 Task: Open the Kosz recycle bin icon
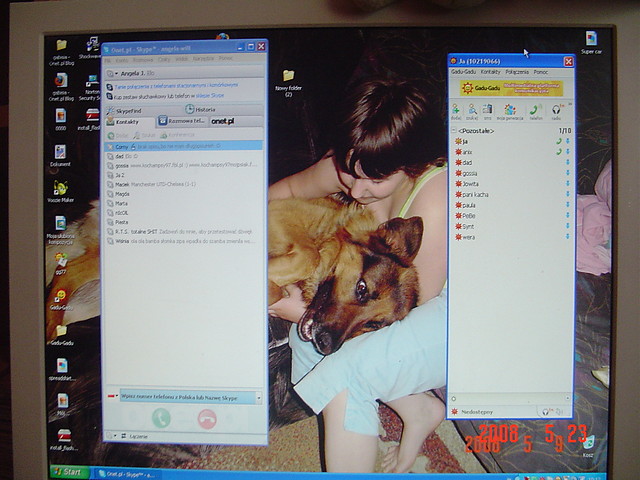click(588, 446)
